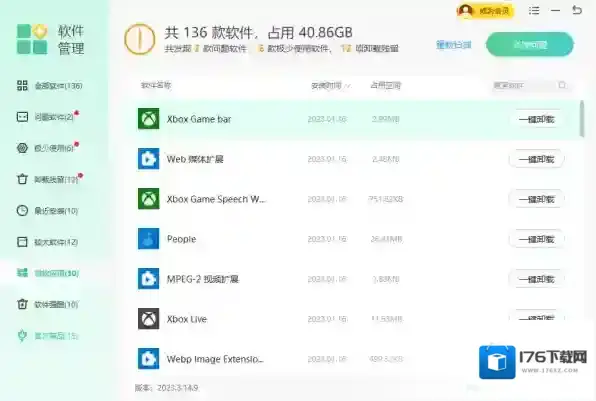The height and width of the screenshot is (401, 596).
Task: Open the bottom sidebar item with shield icon (15)
Action: coord(48,336)
